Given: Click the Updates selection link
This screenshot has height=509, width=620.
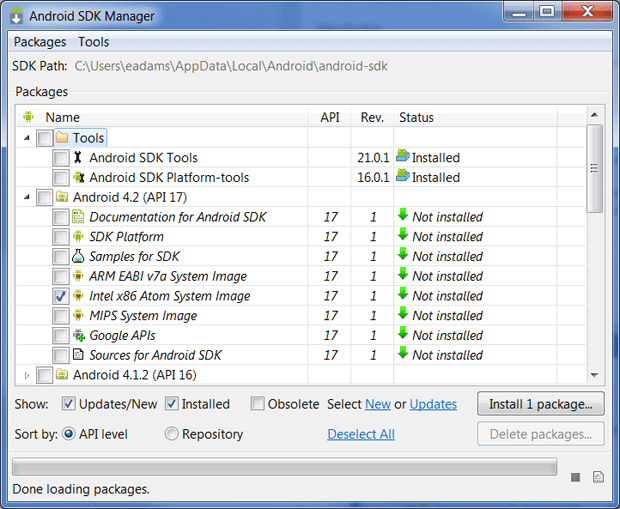Looking at the screenshot, I should [433, 404].
